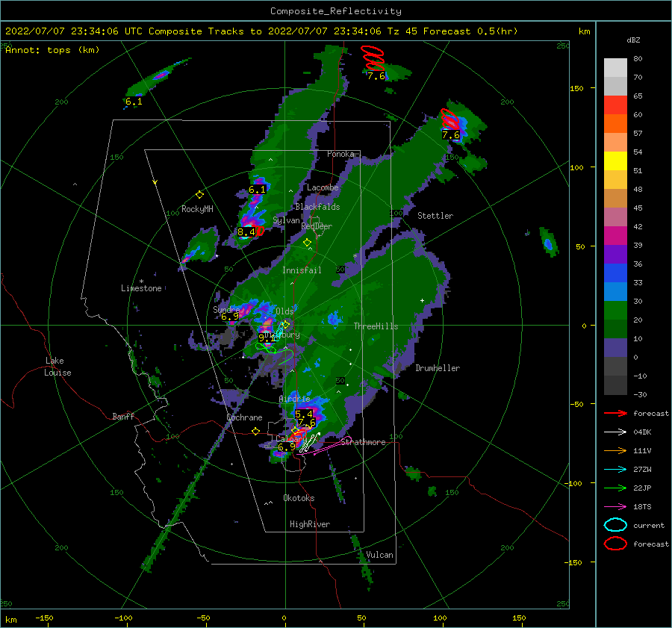Click the Innisfail city label
The image size is (672, 628).
coord(302,270)
